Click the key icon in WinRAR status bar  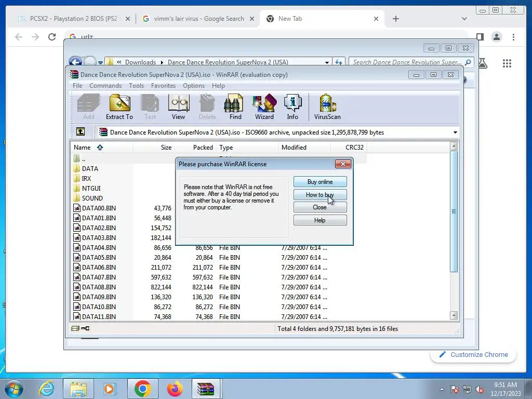pos(85,328)
